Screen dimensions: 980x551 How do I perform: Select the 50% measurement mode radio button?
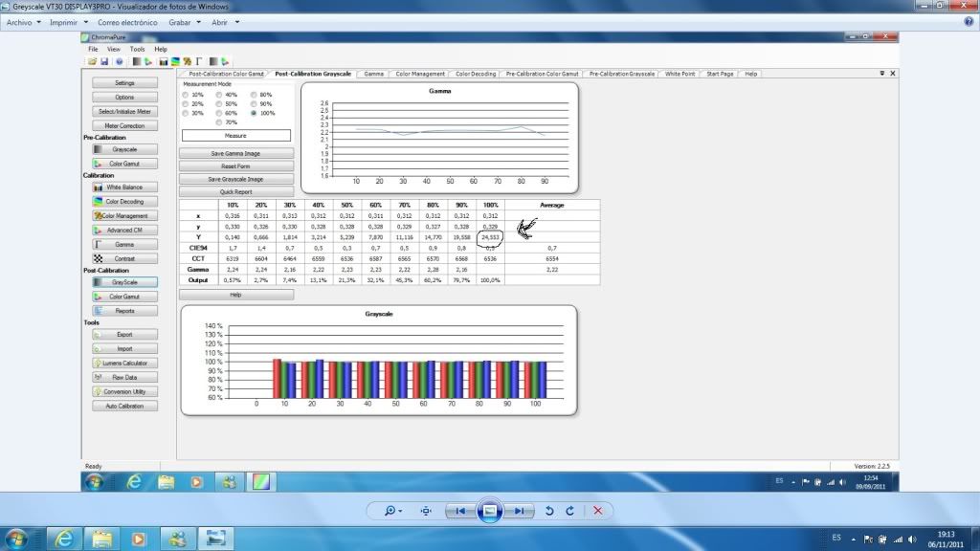219,104
